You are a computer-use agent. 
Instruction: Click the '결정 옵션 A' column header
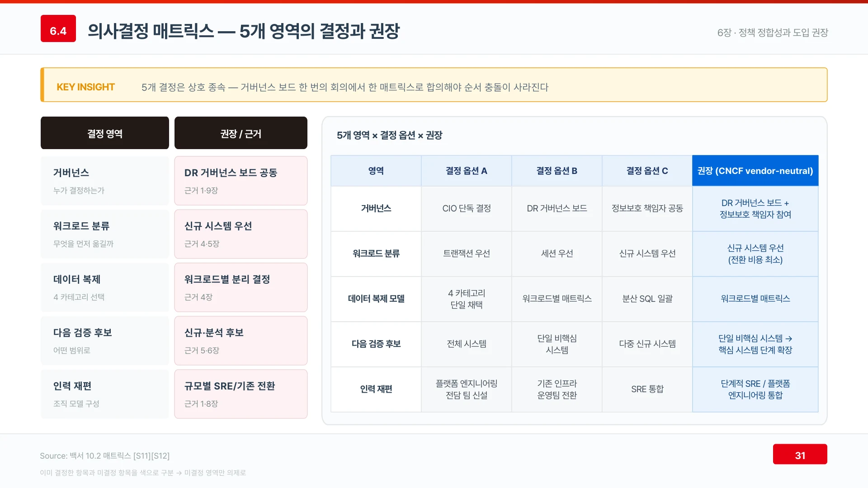467,171
